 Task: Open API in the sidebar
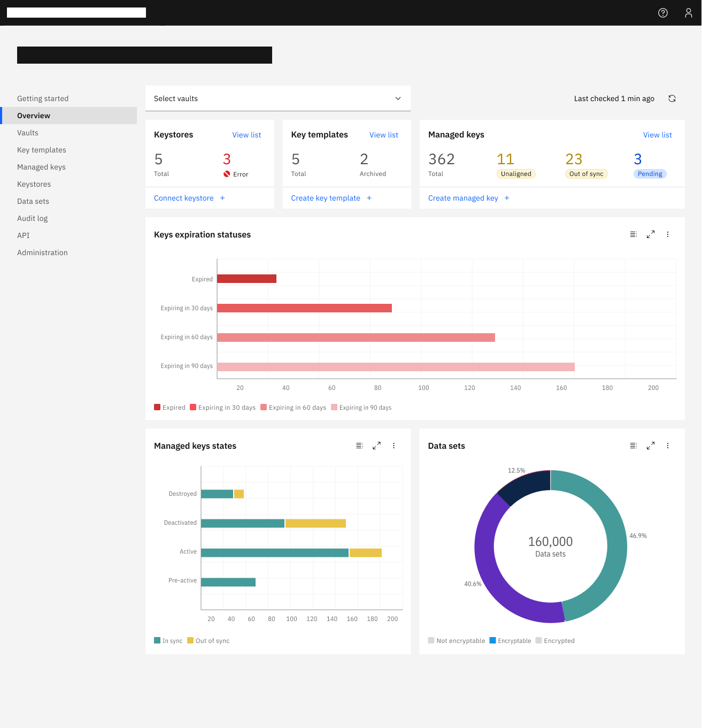24,235
